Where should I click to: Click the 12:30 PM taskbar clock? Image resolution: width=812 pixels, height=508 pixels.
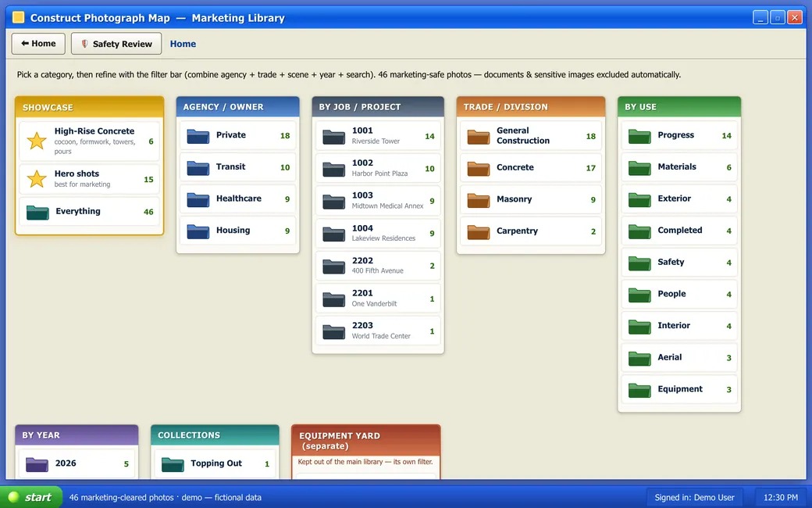(x=781, y=498)
